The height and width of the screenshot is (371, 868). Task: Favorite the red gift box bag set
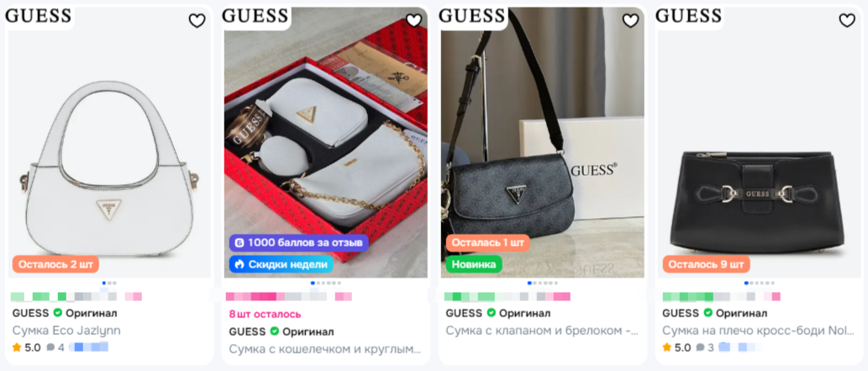click(x=413, y=21)
